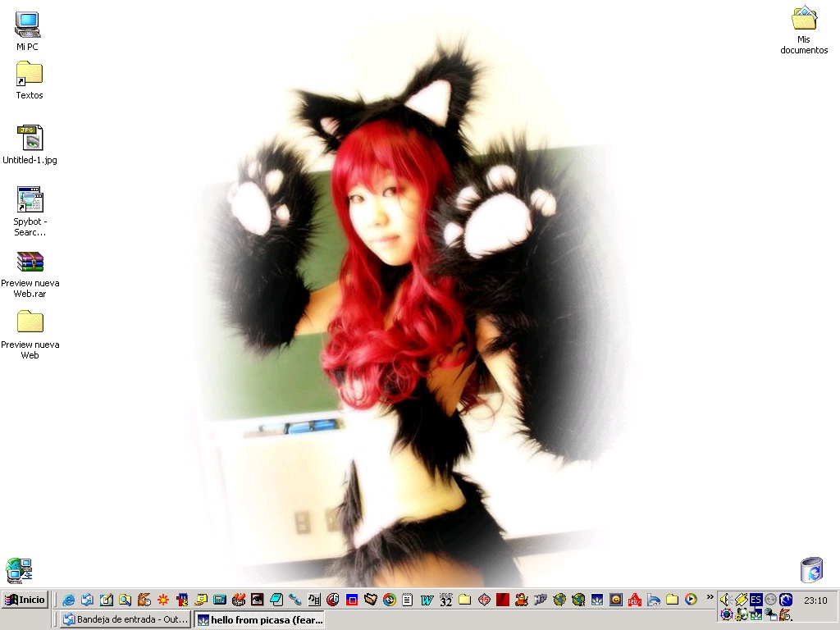Launch Outlook Express from quick launch
The image size is (840, 630).
[87, 600]
